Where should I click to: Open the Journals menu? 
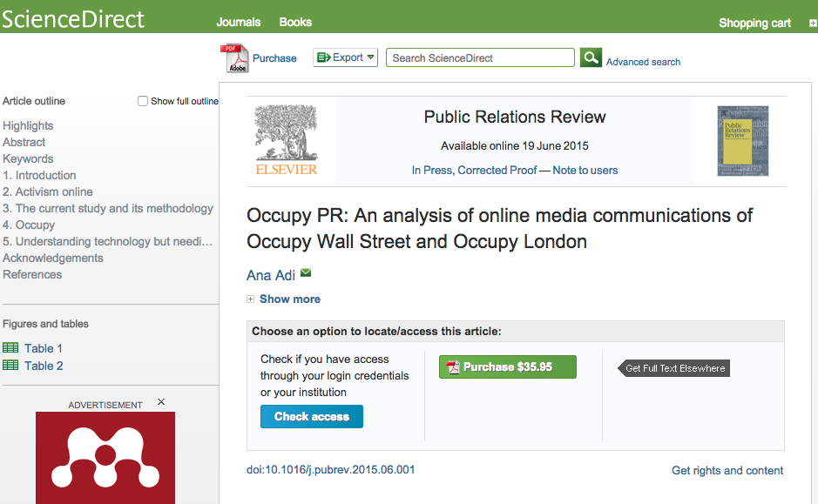pyautogui.click(x=239, y=22)
